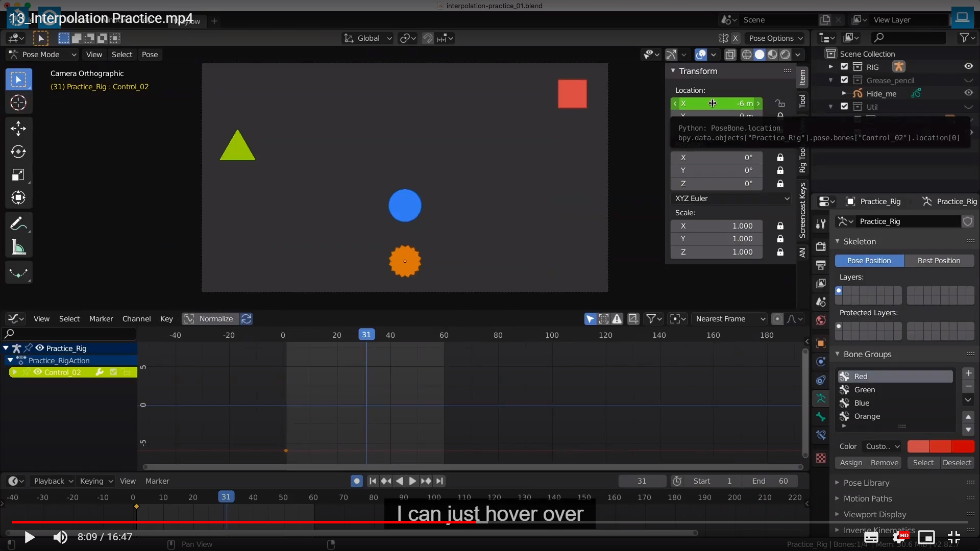This screenshot has height=551, width=980.
Task: Click the End frame field
Action: point(771,481)
